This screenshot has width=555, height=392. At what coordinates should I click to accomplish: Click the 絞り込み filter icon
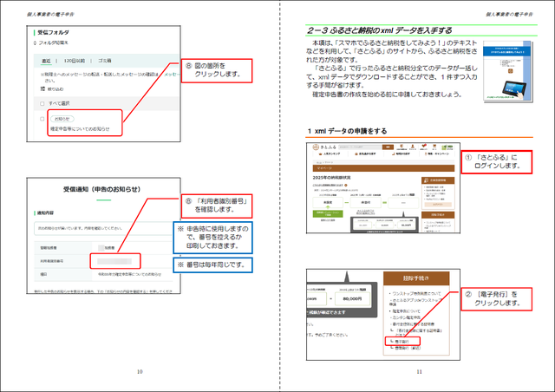pyautogui.click(x=42, y=88)
